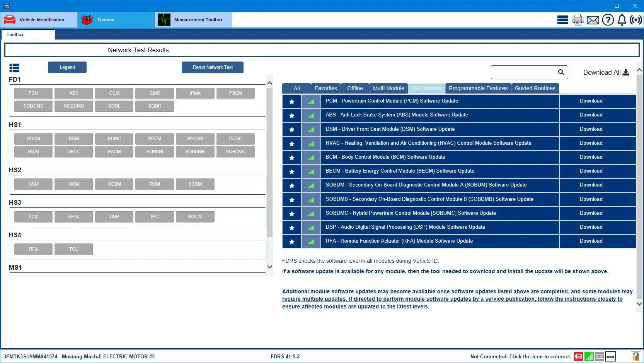Click the printer icon in the top toolbar
Image resolution: width=644 pixels, height=363 pixels.
point(578,20)
